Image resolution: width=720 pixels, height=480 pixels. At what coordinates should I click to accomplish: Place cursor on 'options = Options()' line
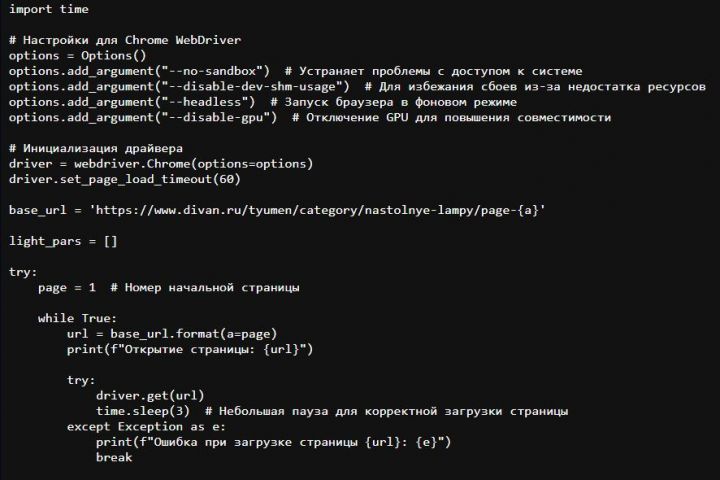77,56
